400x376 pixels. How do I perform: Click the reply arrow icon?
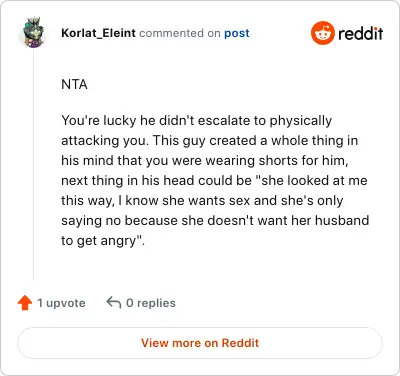[114, 303]
